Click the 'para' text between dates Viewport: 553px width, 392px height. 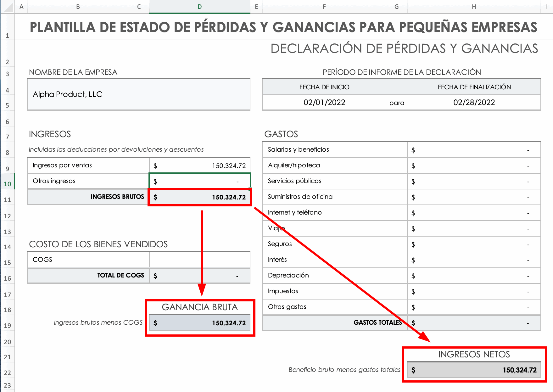(397, 103)
